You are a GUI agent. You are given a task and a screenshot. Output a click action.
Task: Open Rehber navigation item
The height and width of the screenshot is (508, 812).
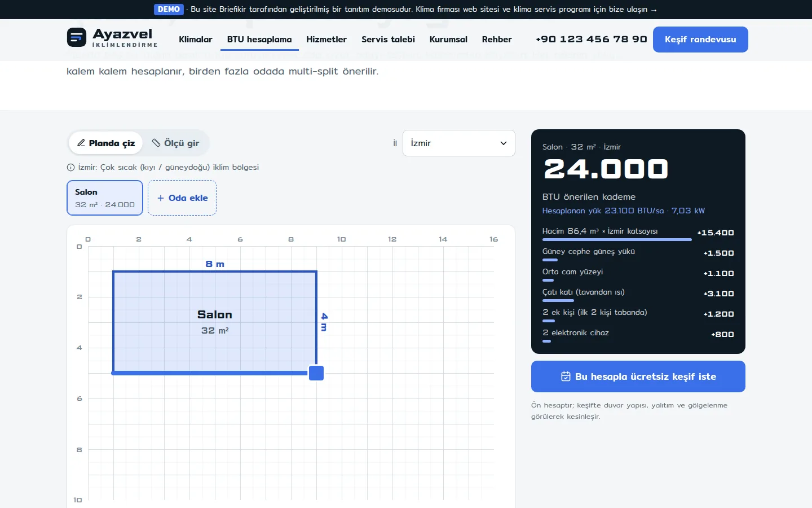497,40
